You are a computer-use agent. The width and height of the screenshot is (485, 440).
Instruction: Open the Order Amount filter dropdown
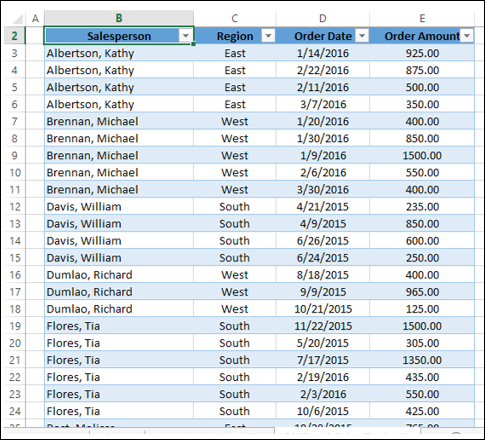(467, 36)
